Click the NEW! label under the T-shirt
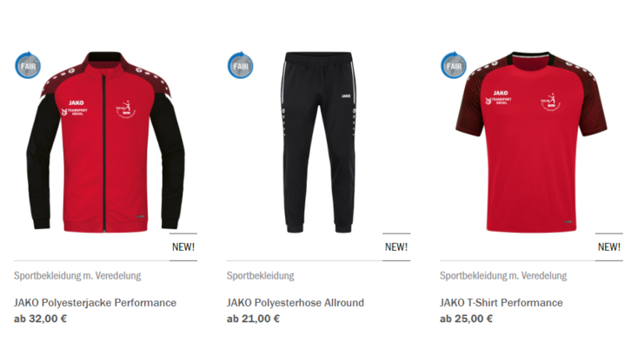Viewport: 644px width, 362px height. click(609, 247)
